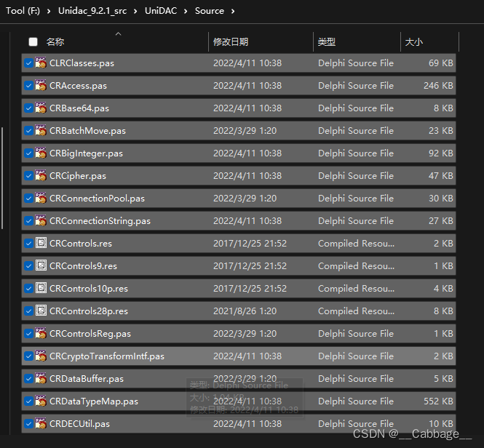Viewport: 484px width, 448px height.
Task: Click the 2021/8/26 1:20 date cell
Action: [x=245, y=311]
